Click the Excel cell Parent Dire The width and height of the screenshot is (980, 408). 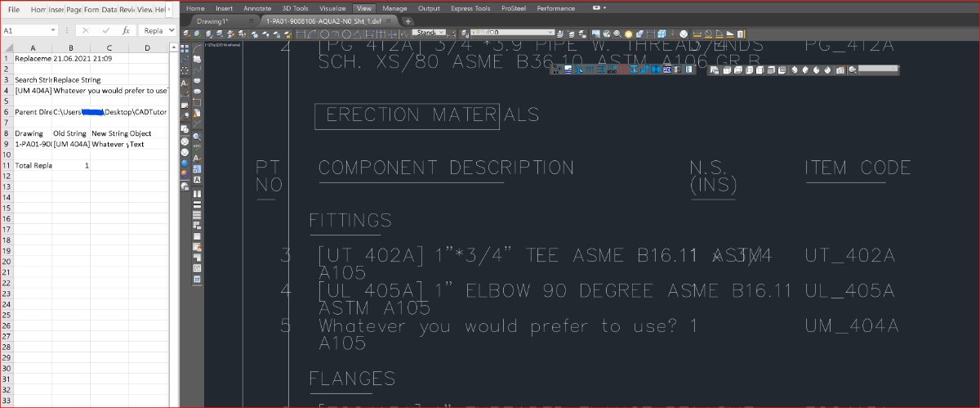click(33, 112)
